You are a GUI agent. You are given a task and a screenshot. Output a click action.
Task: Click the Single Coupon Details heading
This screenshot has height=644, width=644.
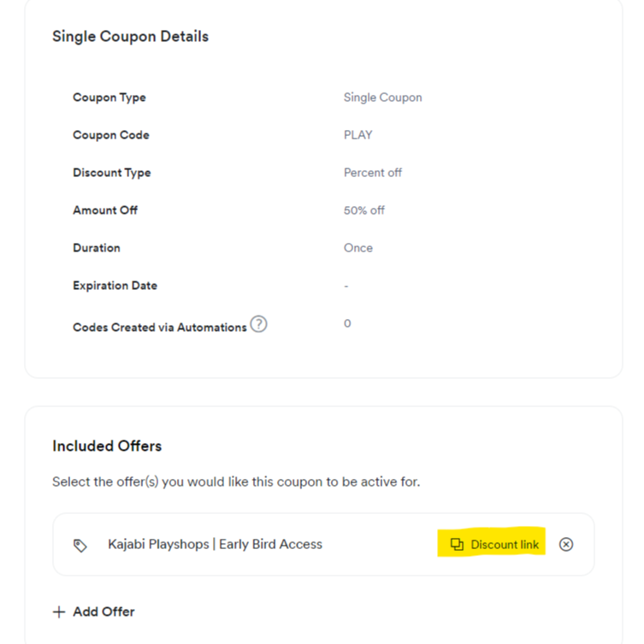(x=130, y=37)
